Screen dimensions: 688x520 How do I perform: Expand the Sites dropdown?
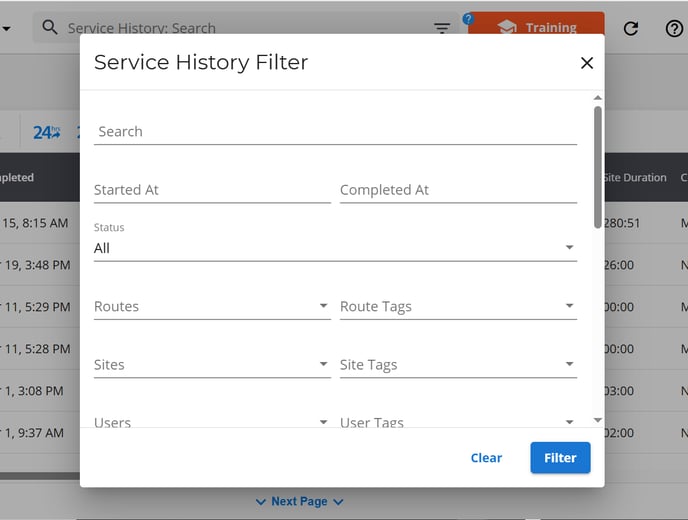pyautogui.click(x=212, y=365)
